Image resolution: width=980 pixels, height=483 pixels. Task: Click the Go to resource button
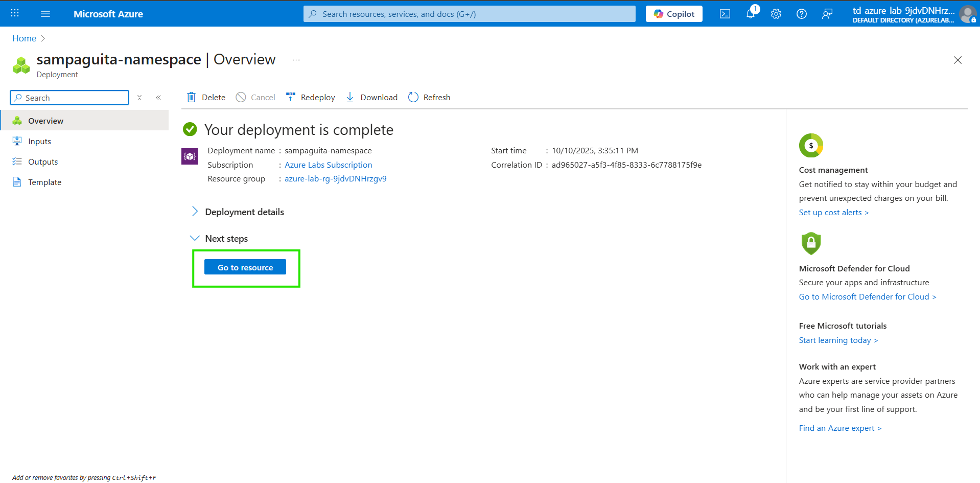click(x=245, y=267)
